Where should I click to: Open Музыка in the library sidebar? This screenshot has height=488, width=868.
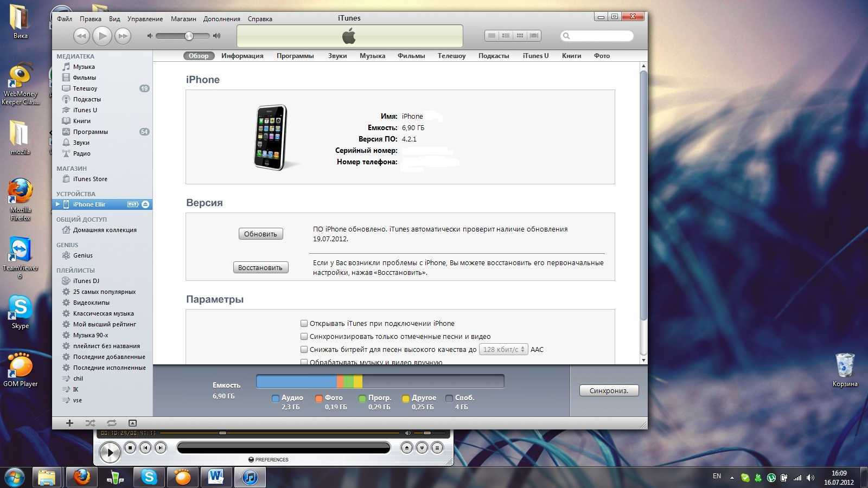(84, 67)
